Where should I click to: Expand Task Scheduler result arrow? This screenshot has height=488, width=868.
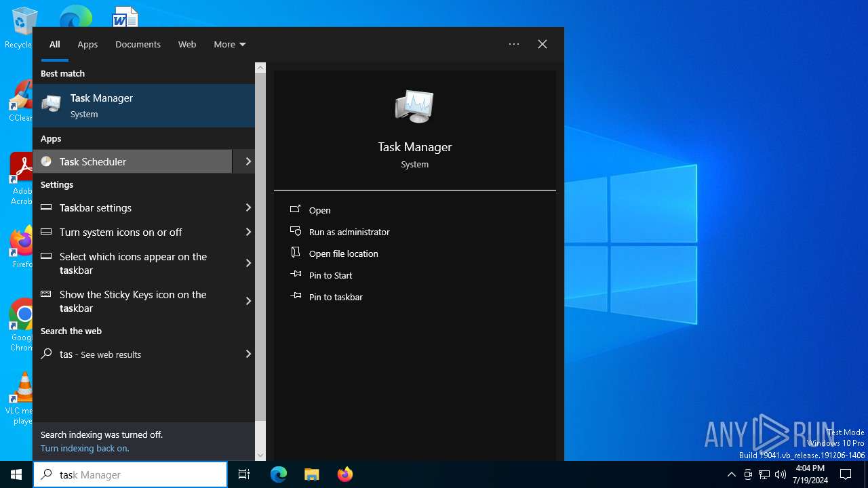click(248, 161)
